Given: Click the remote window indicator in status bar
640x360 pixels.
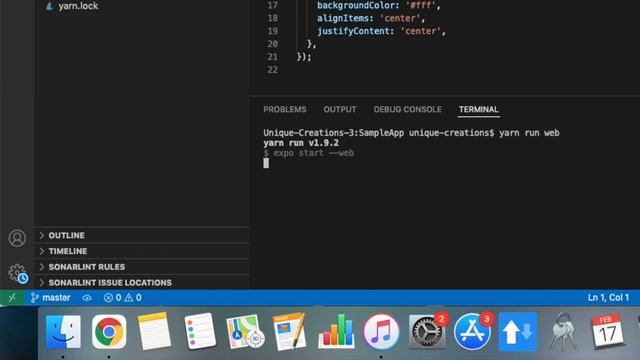Looking at the screenshot, I should coord(12,298).
